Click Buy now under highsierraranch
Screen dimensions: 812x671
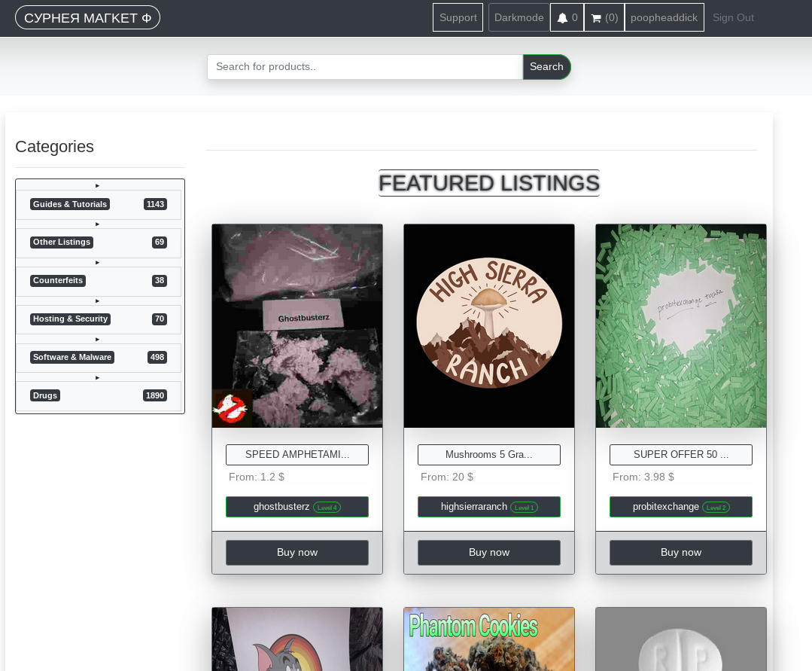tap(489, 552)
